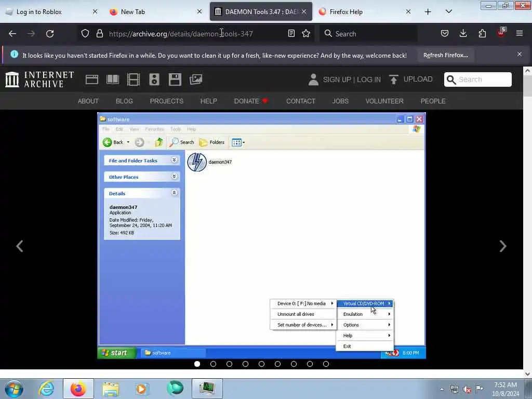
Task: Toggle reader view icon in address bar
Action: click(x=291, y=33)
